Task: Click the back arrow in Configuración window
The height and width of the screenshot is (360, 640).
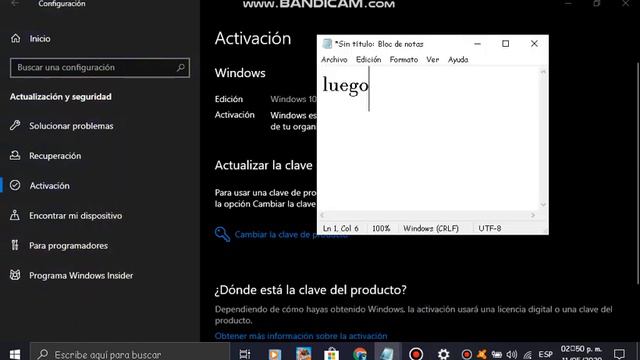Action: point(15,4)
